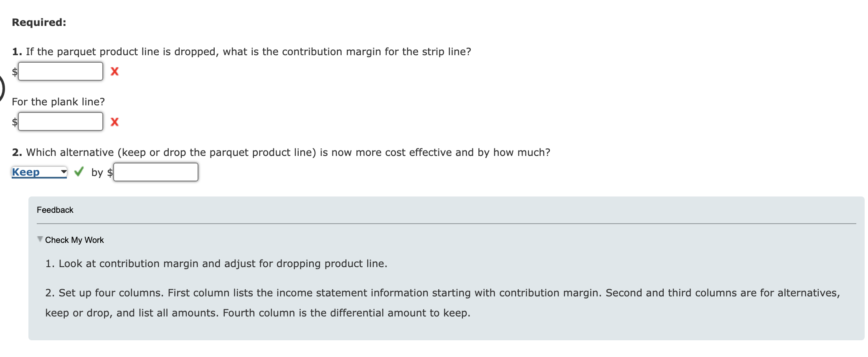
Task: Click the Feedback section header
Action: pos(55,210)
